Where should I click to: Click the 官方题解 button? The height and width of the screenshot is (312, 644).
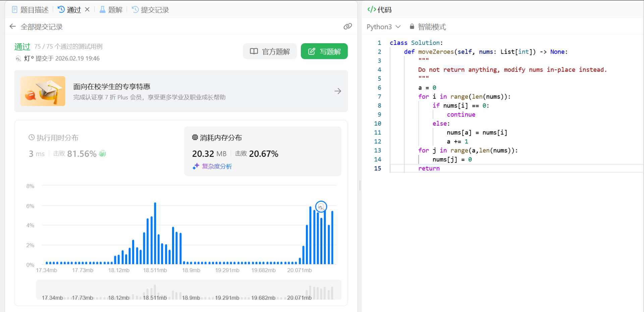270,51
